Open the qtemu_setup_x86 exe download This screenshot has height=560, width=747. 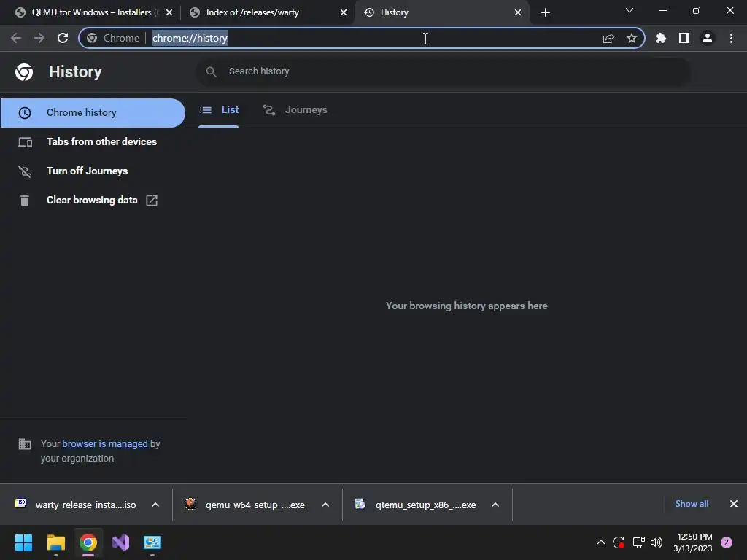(x=415, y=505)
